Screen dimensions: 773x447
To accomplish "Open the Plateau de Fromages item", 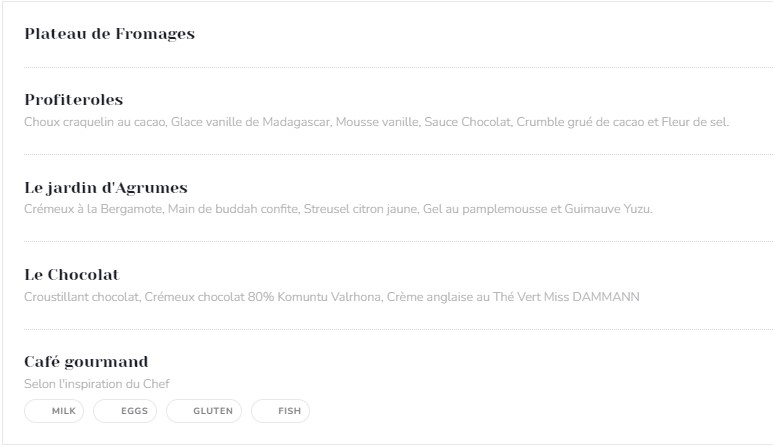I will click(x=109, y=34).
